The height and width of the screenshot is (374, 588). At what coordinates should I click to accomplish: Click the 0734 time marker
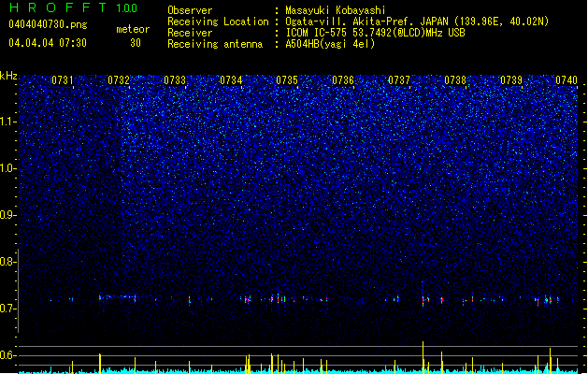(231, 80)
